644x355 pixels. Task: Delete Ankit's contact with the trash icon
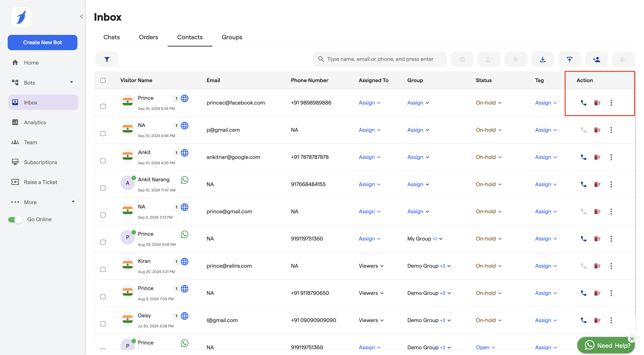point(597,157)
